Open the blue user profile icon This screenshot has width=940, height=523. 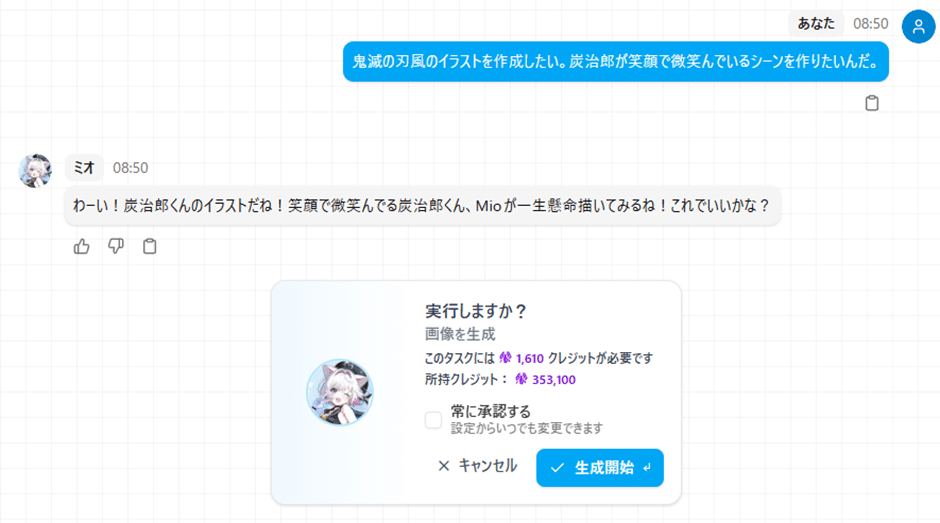[918, 26]
